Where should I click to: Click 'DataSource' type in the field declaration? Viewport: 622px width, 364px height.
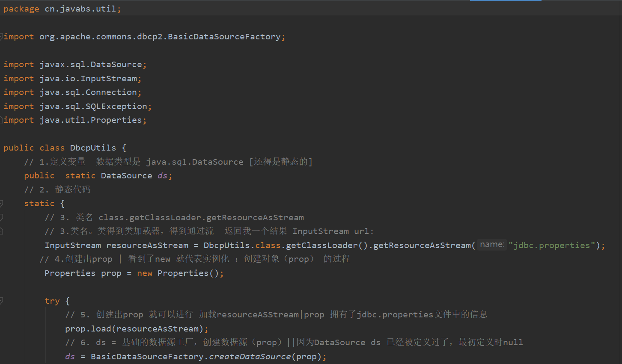pos(127,176)
